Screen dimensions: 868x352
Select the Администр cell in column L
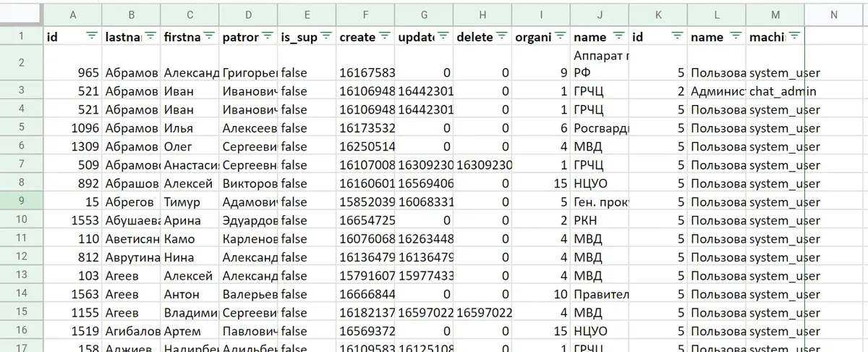(x=716, y=91)
